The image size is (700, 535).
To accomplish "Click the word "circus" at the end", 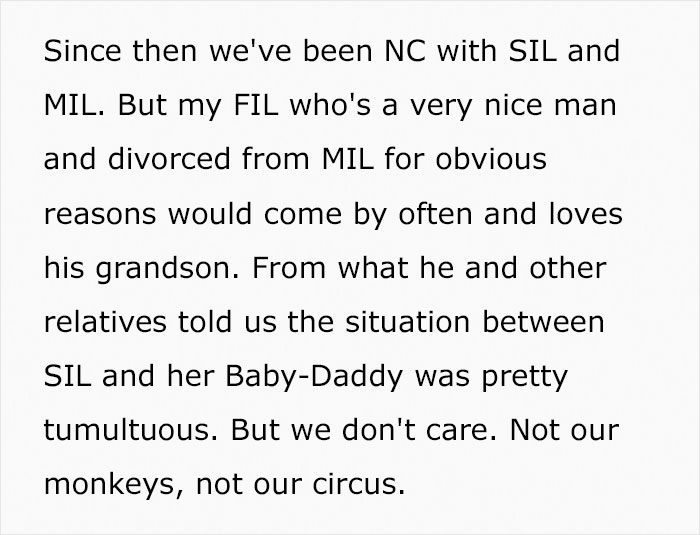I will (x=362, y=485).
